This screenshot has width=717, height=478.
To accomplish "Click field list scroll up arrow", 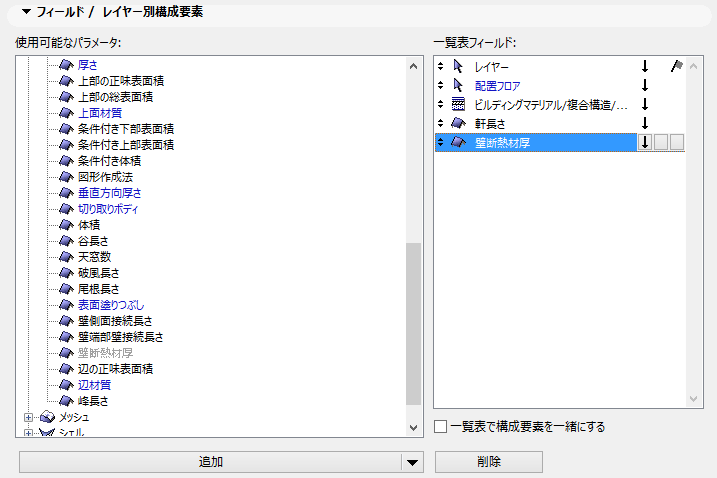I will point(693,66).
